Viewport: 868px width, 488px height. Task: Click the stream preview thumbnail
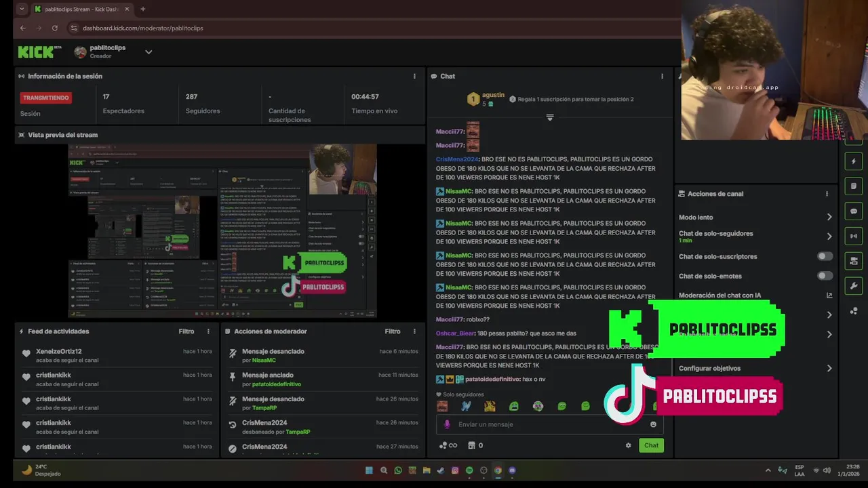222,230
